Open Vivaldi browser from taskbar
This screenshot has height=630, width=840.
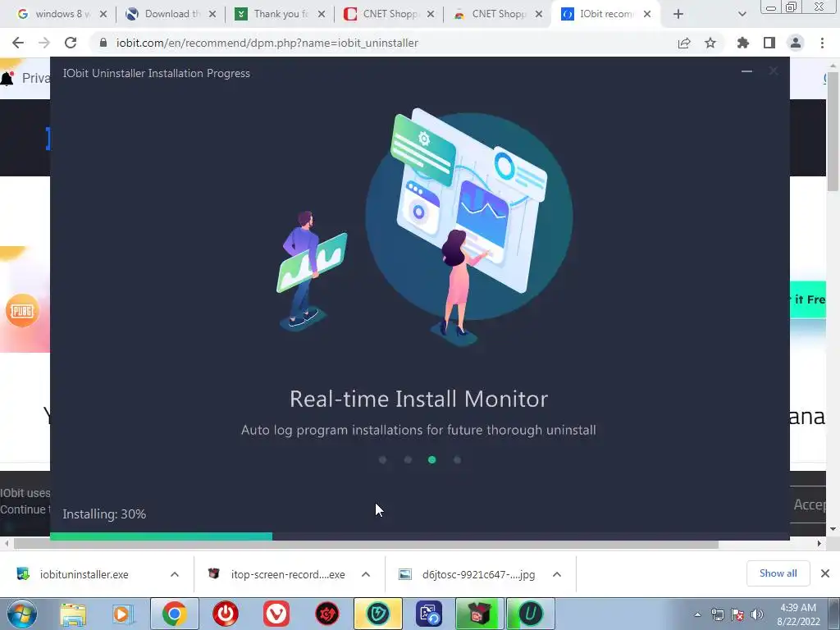[276, 614]
